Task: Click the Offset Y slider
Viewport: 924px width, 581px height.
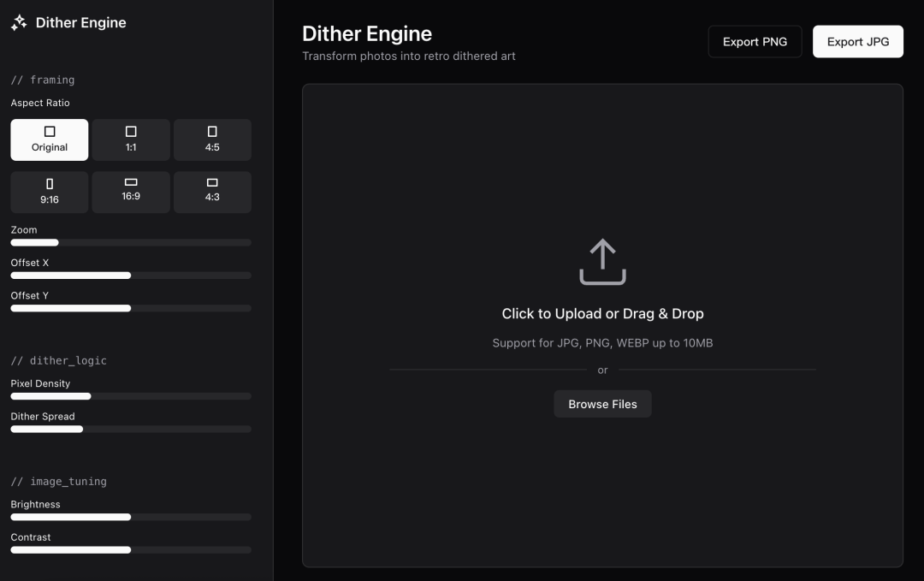Action: point(131,308)
